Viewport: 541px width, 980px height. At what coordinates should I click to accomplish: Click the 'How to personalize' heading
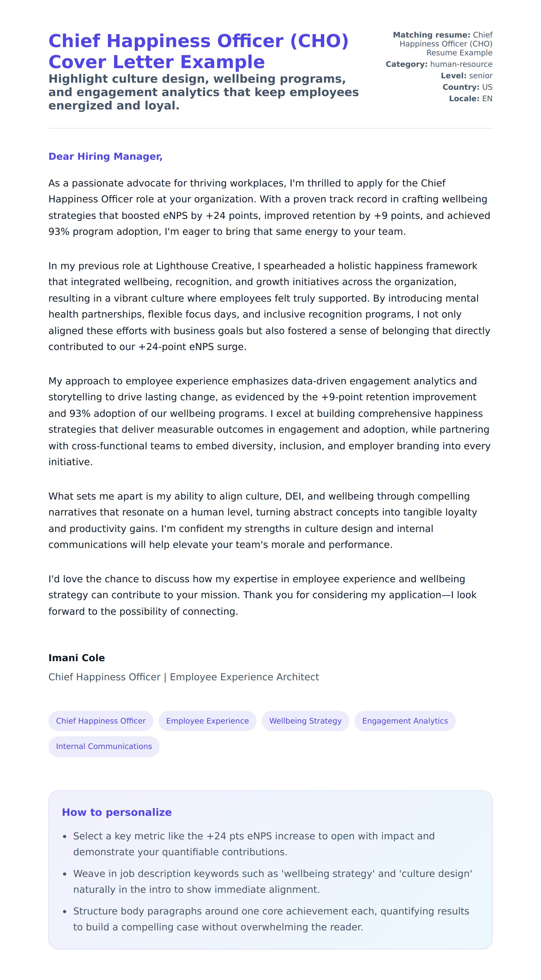pos(116,812)
